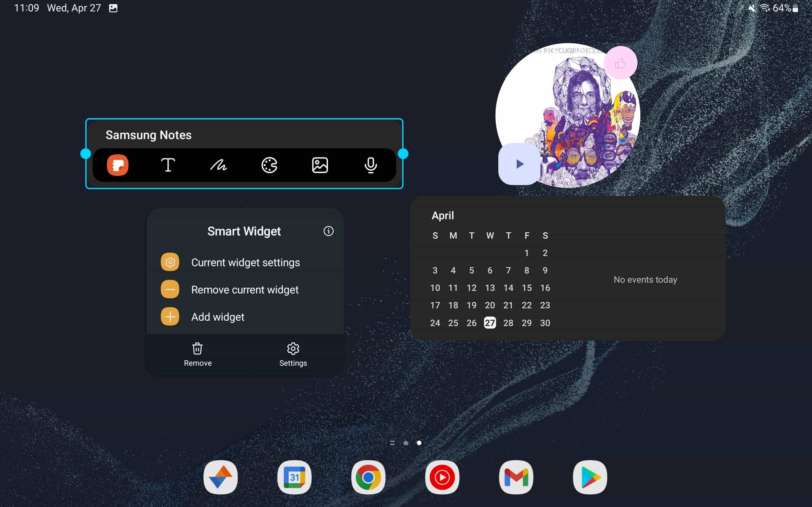Start a voice recording note
This screenshot has width=812, height=507.
point(370,165)
